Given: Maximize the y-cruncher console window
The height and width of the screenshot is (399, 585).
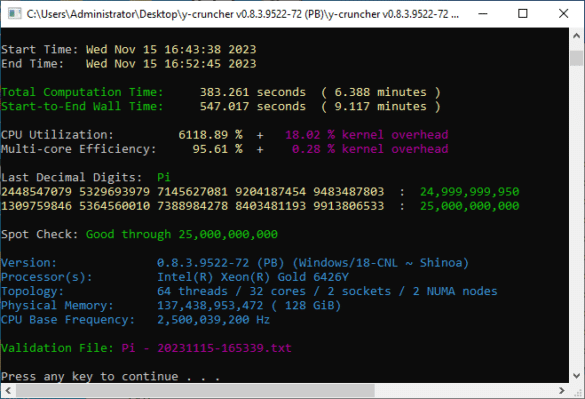Looking at the screenshot, I should point(523,14).
